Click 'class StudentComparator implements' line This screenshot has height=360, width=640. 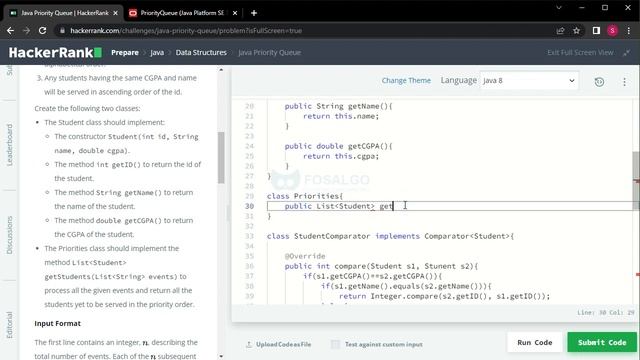click(x=391, y=236)
